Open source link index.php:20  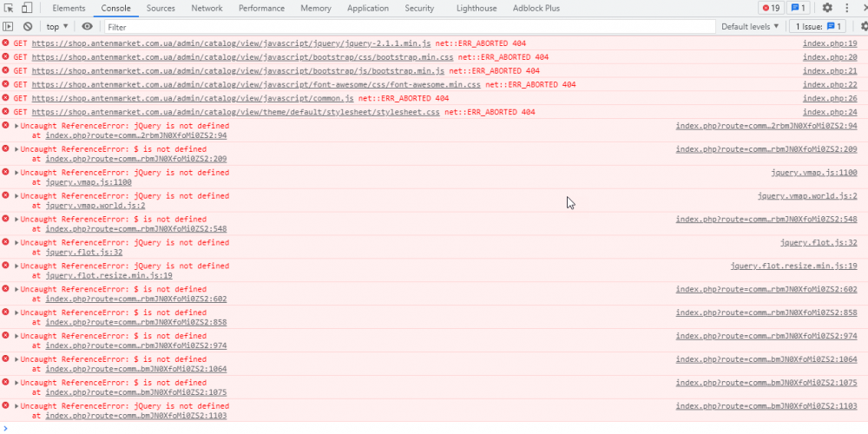[x=830, y=57]
